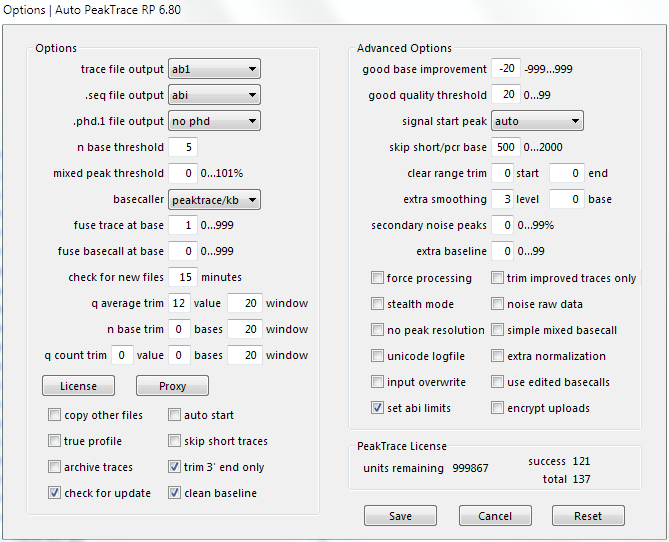The height and width of the screenshot is (542, 669).
Task: Click the secondary noise peaks field
Action: 502,225
